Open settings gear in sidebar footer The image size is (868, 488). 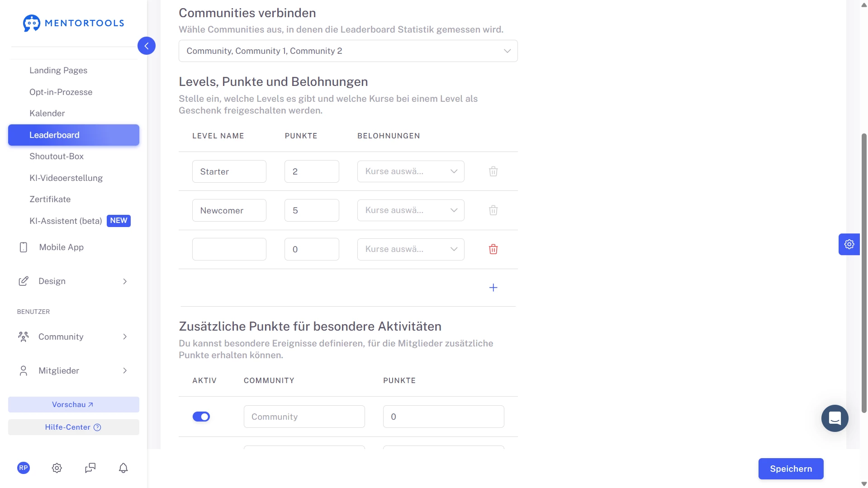57,468
